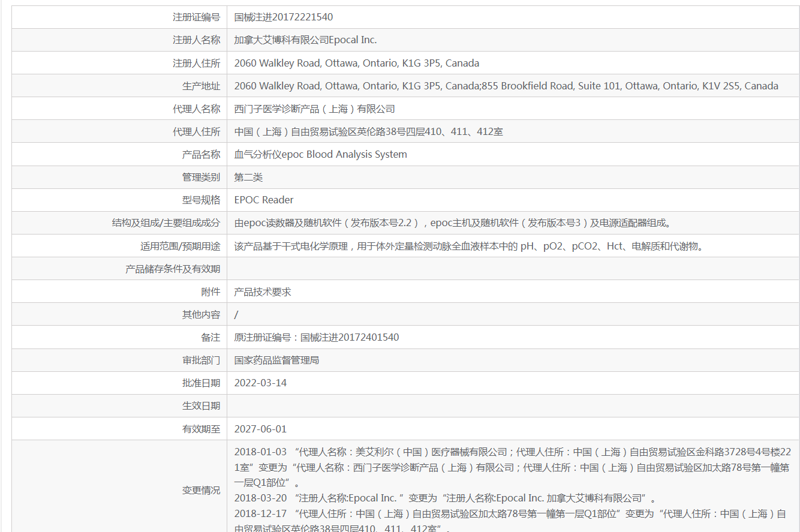Select the 2018-03-20 change record line
The height and width of the screenshot is (532, 800).
coord(446,498)
